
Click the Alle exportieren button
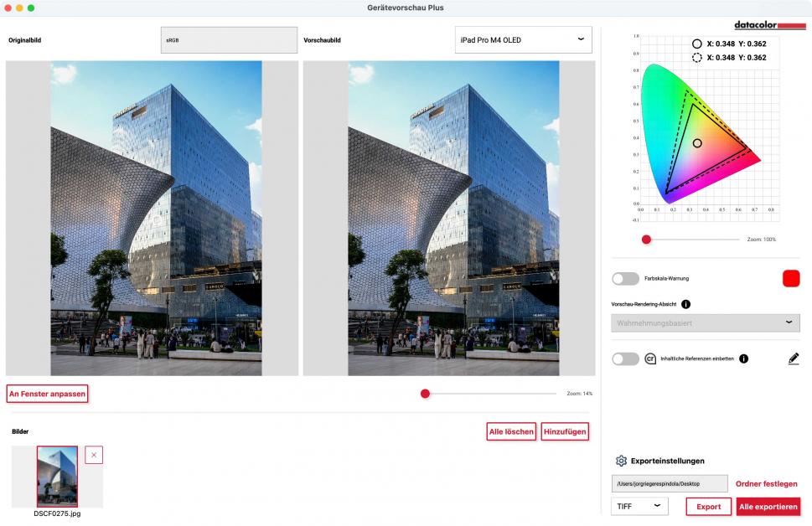click(x=768, y=507)
